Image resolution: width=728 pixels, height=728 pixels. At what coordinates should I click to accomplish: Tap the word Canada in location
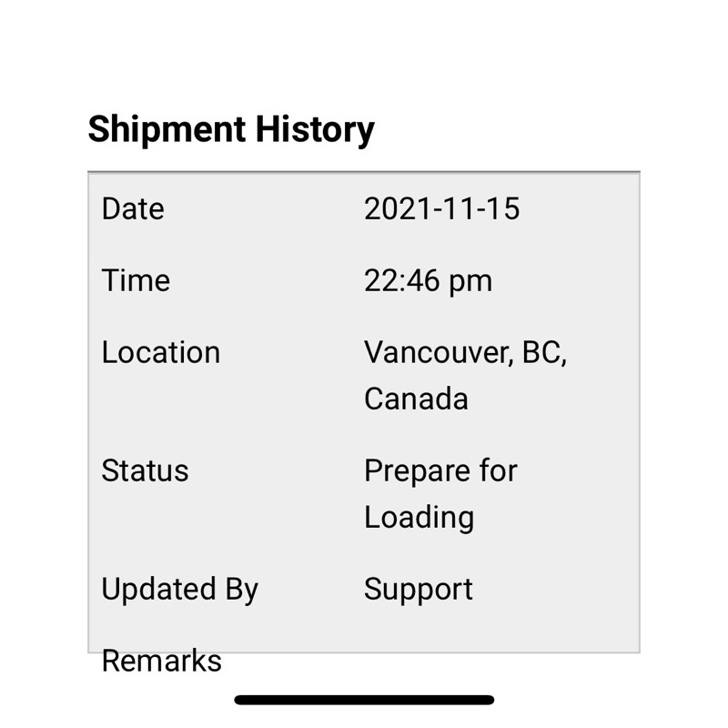point(416,399)
